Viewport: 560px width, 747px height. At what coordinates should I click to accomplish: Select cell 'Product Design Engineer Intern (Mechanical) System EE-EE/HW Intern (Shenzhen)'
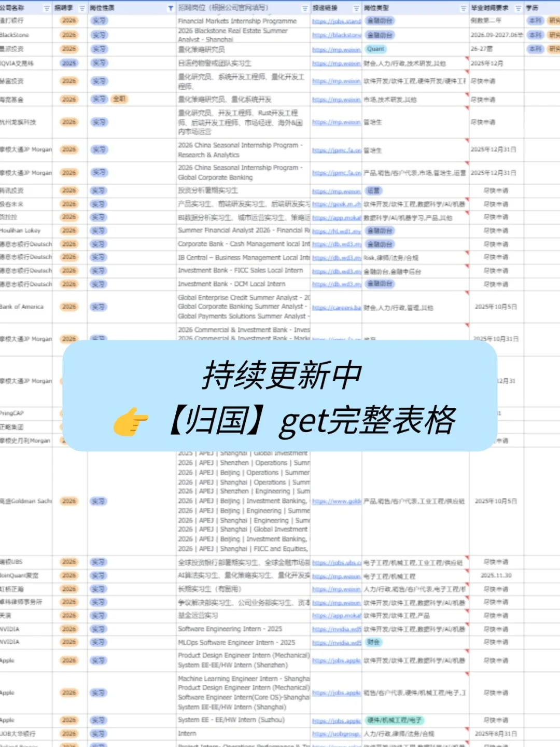point(243,660)
